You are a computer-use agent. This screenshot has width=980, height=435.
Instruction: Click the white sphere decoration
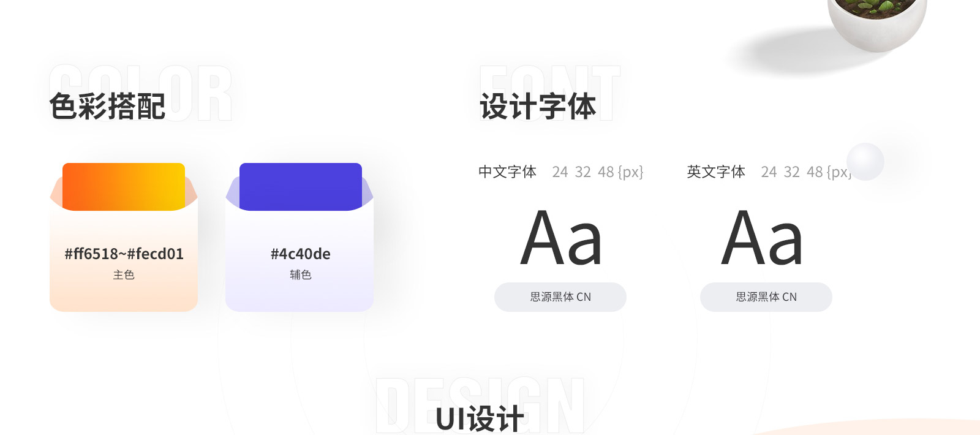pos(865,162)
